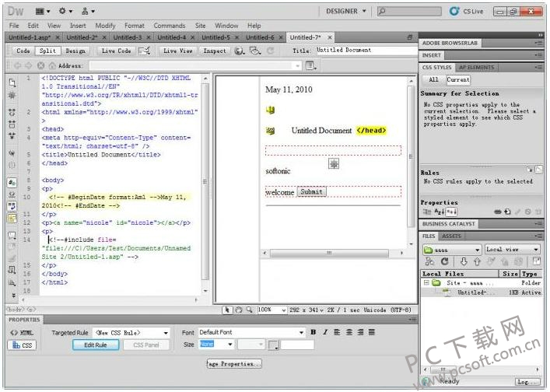This screenshot has width=550, height=392.
Task: Click the Get Files down-arrow icon
Action: point(464,262)
